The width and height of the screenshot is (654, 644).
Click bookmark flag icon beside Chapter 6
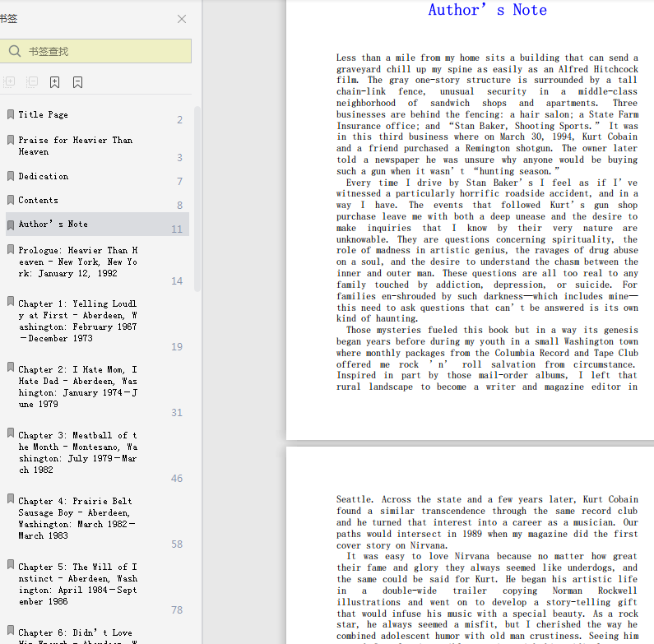click(11, 630)
